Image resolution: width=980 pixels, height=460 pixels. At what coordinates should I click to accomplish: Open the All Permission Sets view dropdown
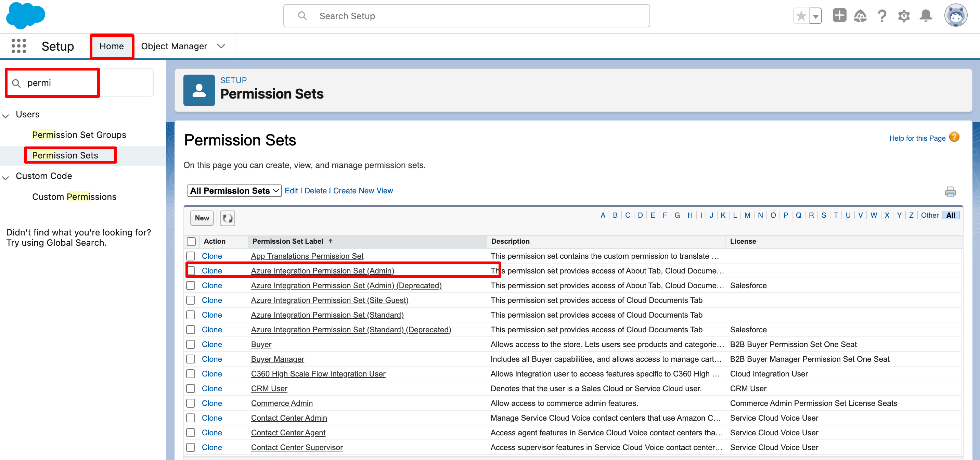(234, 191)
